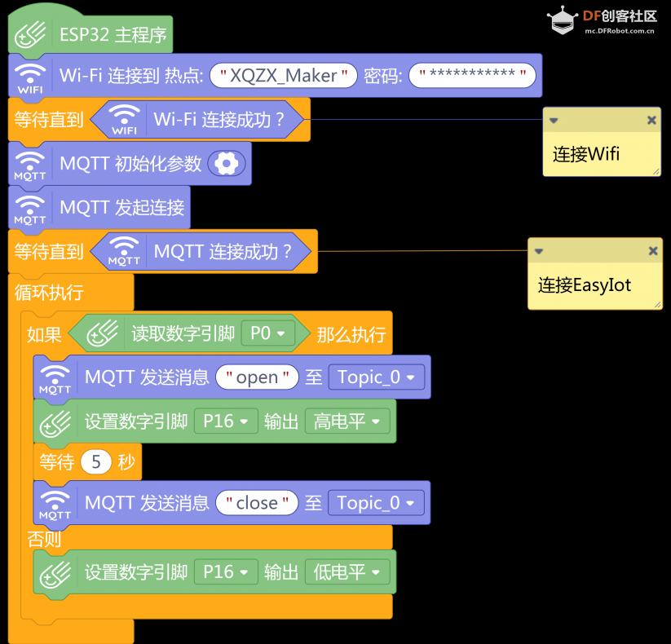
Task: Click the icon on the 读取数字引脚 P0 block
Action: click(103, 333)
